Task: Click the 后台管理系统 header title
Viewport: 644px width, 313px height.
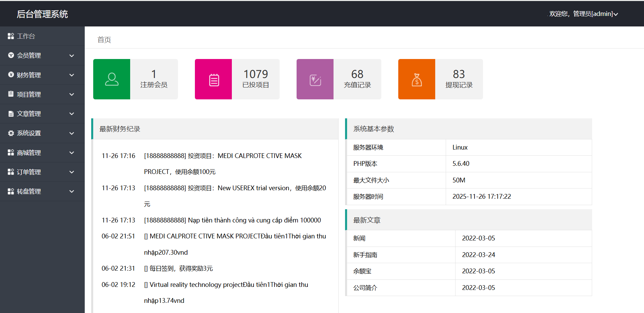Action: pos(42,14)
